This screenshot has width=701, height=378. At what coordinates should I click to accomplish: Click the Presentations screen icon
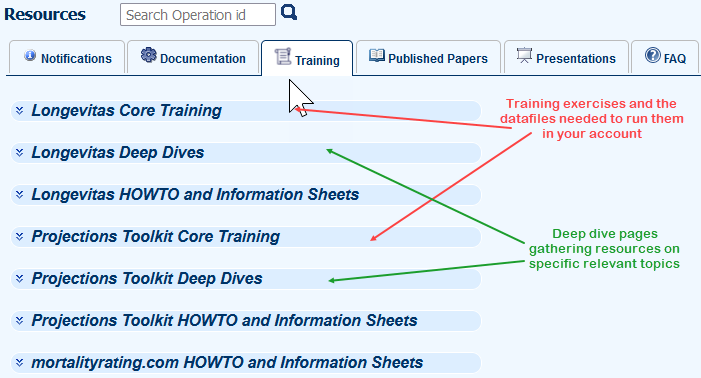(524, 55)
